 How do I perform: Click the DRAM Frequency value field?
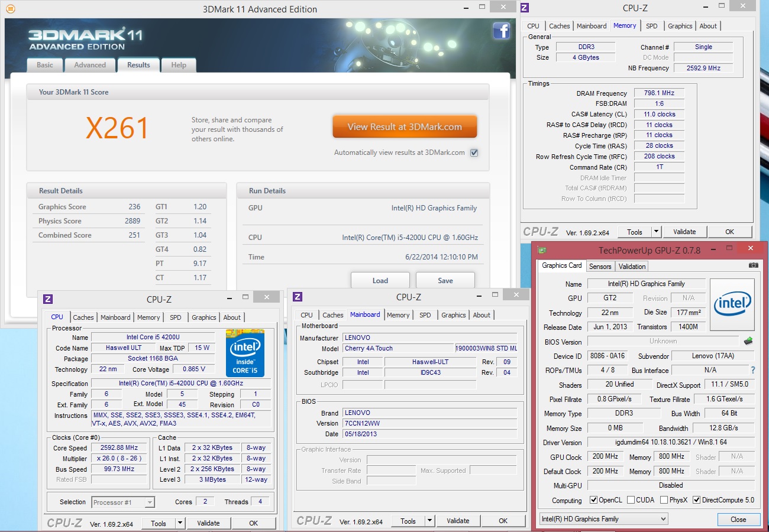point(659,93)
